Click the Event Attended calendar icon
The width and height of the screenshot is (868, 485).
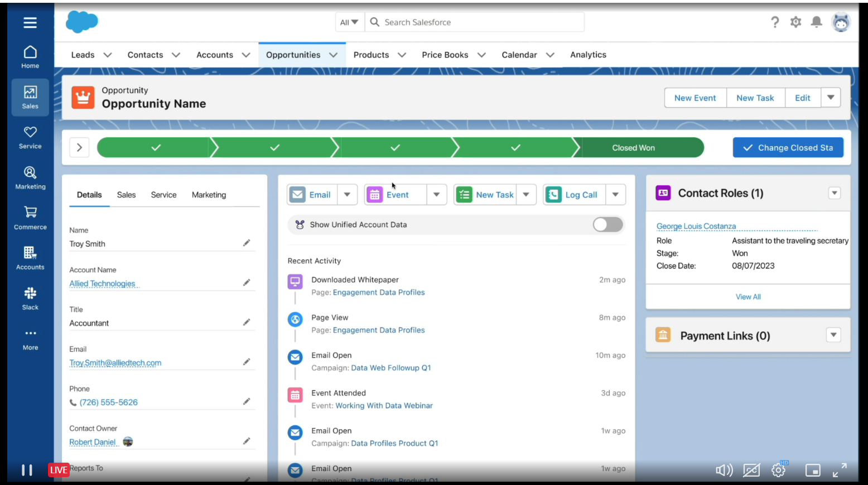295,395
